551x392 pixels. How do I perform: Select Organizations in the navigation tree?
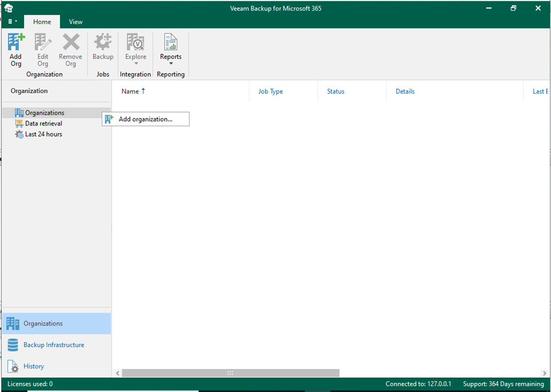44,113
